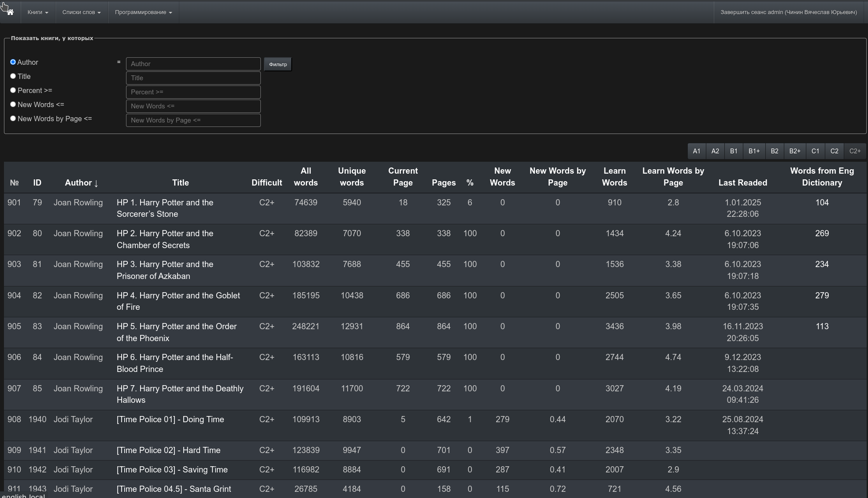
Task: Select New Words by Page radio
Action: click(13, 119)
